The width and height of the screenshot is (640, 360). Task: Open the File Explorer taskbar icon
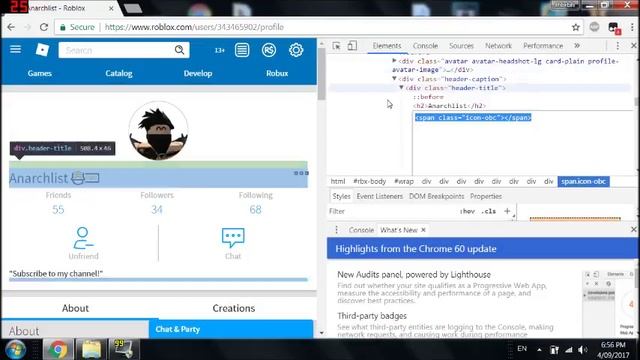[x=91, y=349]
